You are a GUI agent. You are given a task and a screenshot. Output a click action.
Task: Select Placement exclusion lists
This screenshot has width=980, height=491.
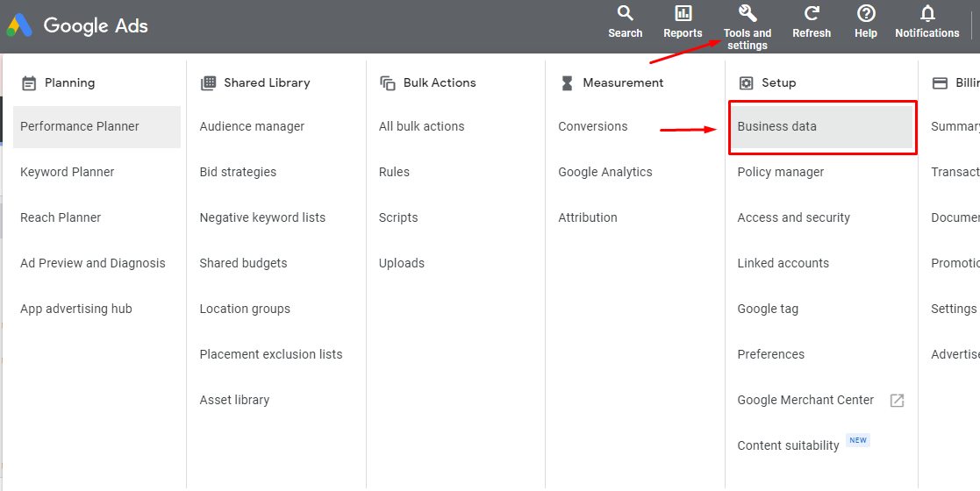[271, 354]
